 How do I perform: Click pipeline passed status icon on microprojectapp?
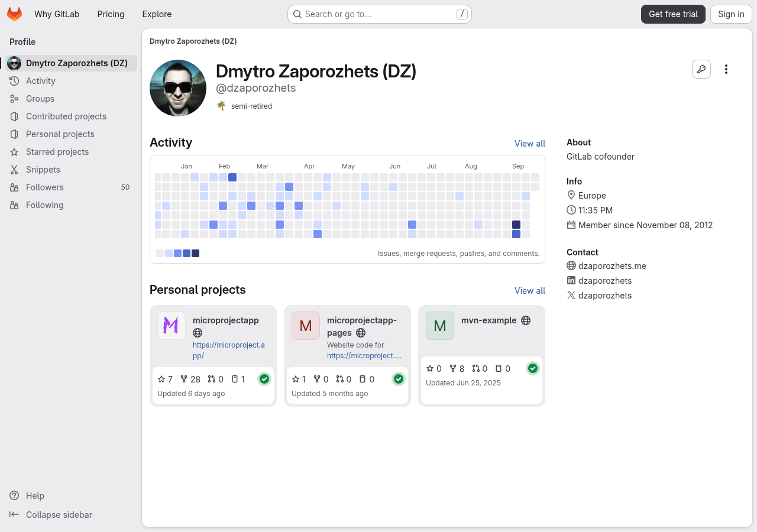tap(264, 379)
